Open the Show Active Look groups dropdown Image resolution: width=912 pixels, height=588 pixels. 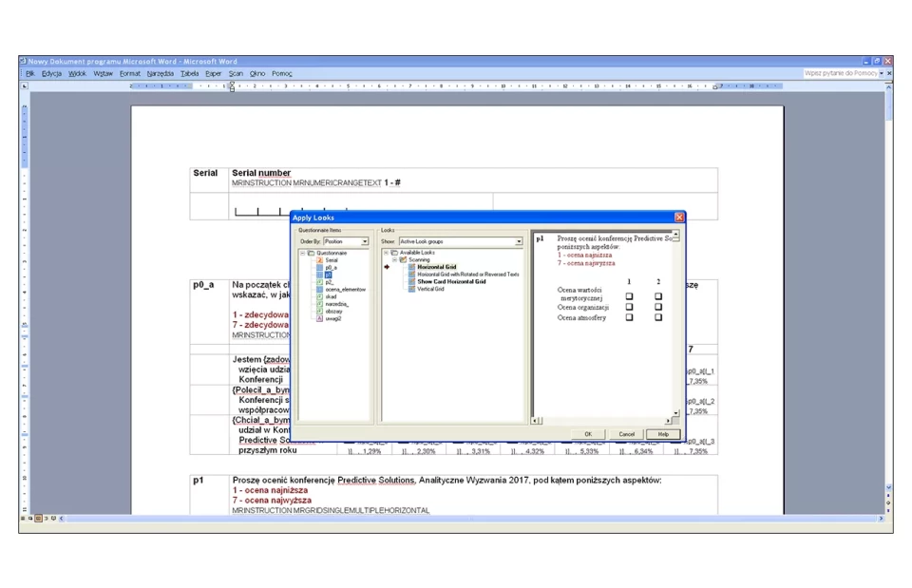(519, 242)
